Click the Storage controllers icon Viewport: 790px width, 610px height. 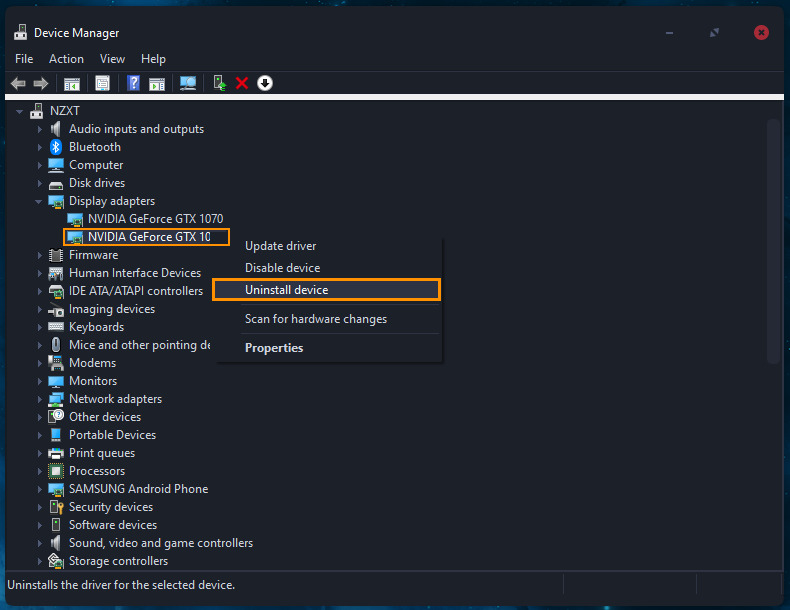(56, 561)
